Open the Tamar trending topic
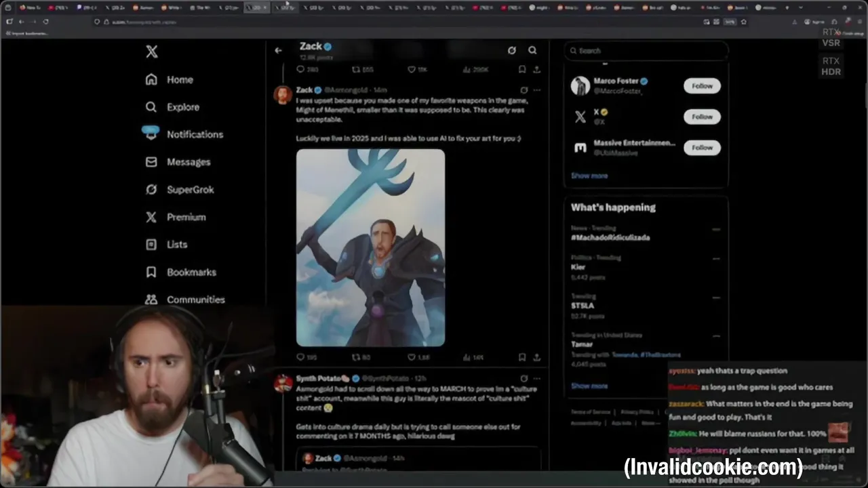 point(582,344)
